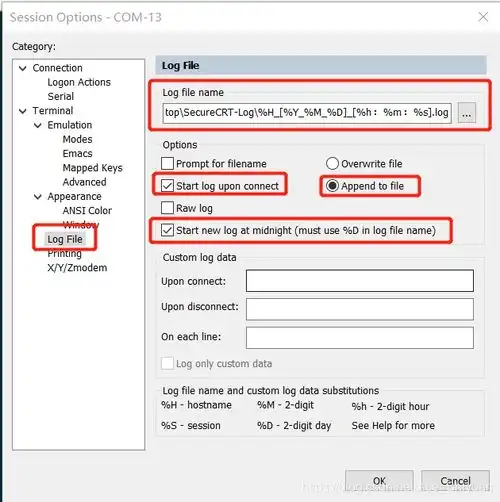Focus the Log file name field

[307, 113]
